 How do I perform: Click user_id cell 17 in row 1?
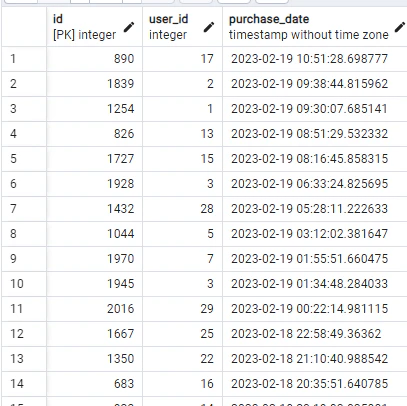(x=182, y=59)
